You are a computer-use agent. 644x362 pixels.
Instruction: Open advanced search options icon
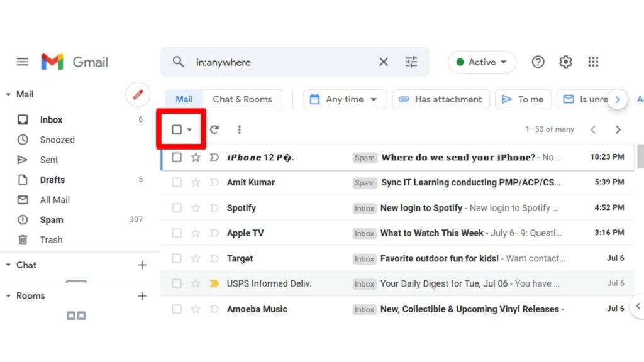(x=411, y=62)
